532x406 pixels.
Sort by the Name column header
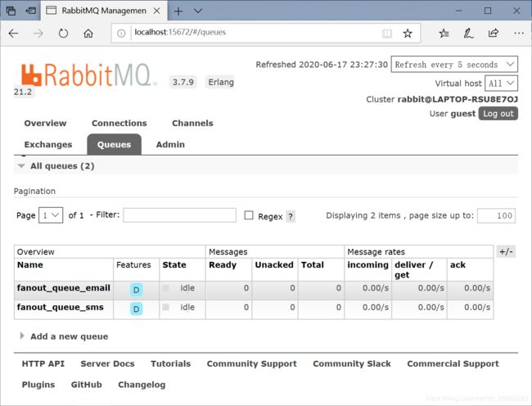tap(29, 265)
